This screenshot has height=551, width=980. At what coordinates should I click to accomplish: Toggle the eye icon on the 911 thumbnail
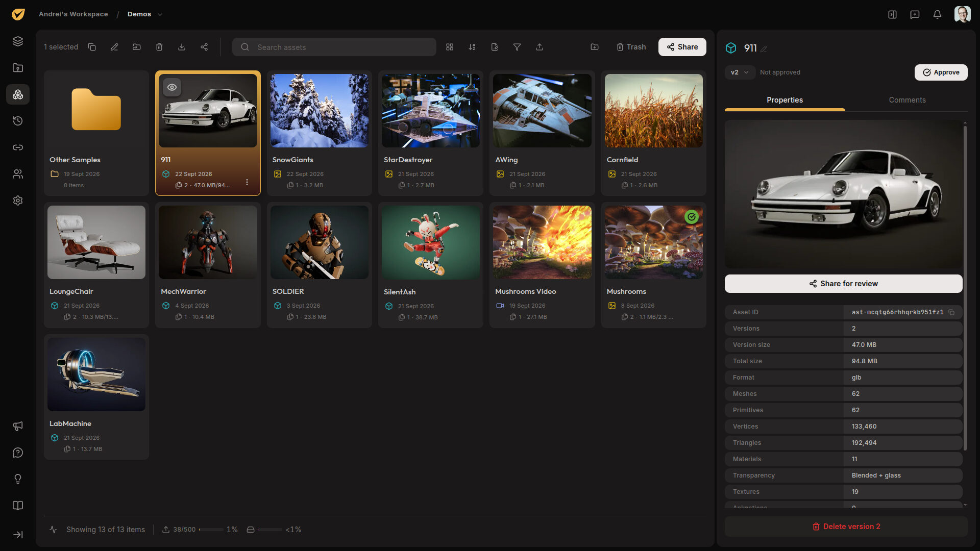pos(172,87)
